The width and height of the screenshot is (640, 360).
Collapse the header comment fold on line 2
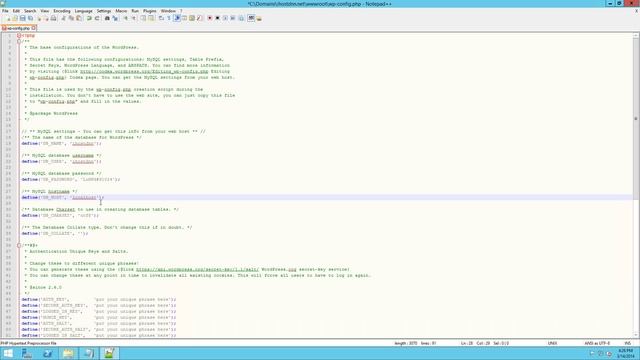(x=19, y=41)
